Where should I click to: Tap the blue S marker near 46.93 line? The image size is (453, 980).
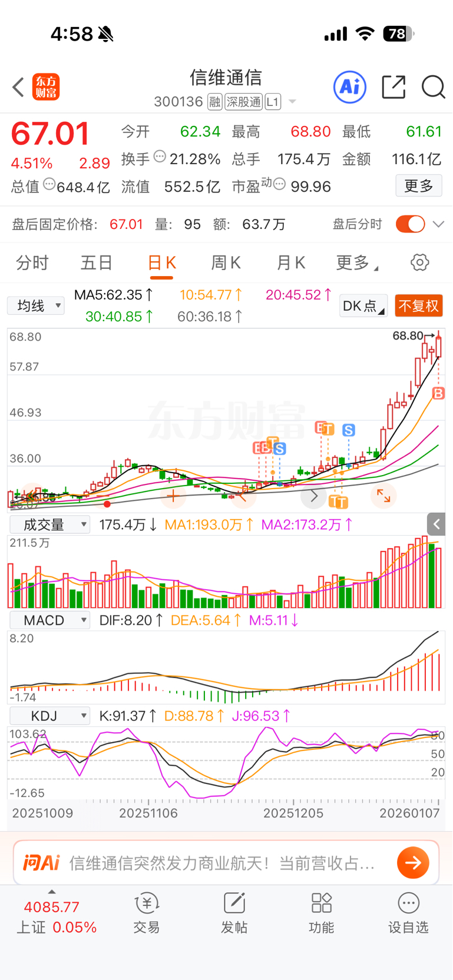pos(349,430)
